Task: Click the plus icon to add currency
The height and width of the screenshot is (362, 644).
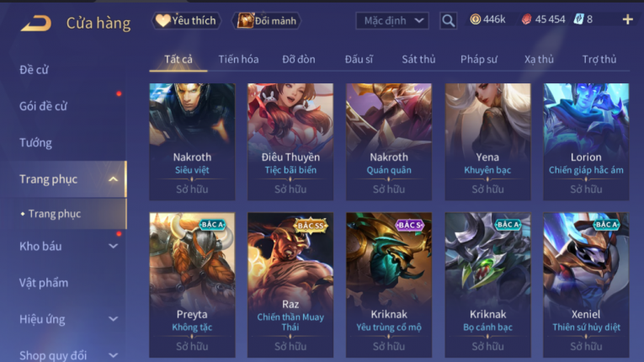Action: coord(627,19)
